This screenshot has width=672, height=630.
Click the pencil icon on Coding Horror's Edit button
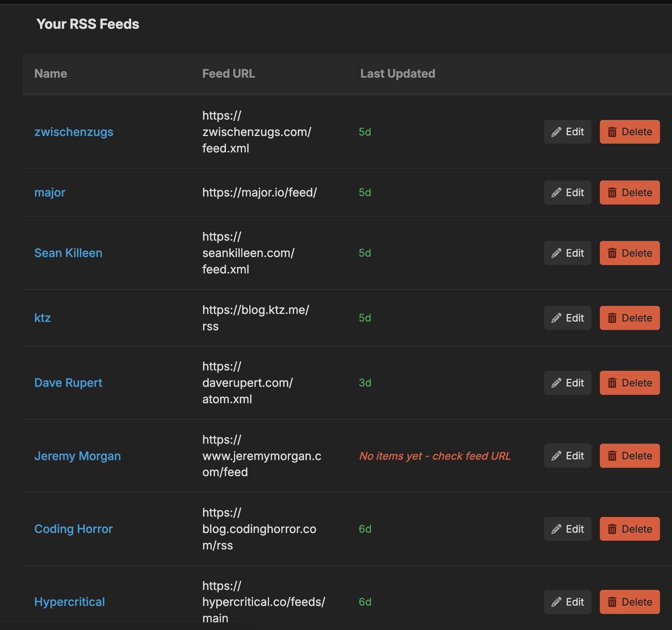click(x=555, y=529)
